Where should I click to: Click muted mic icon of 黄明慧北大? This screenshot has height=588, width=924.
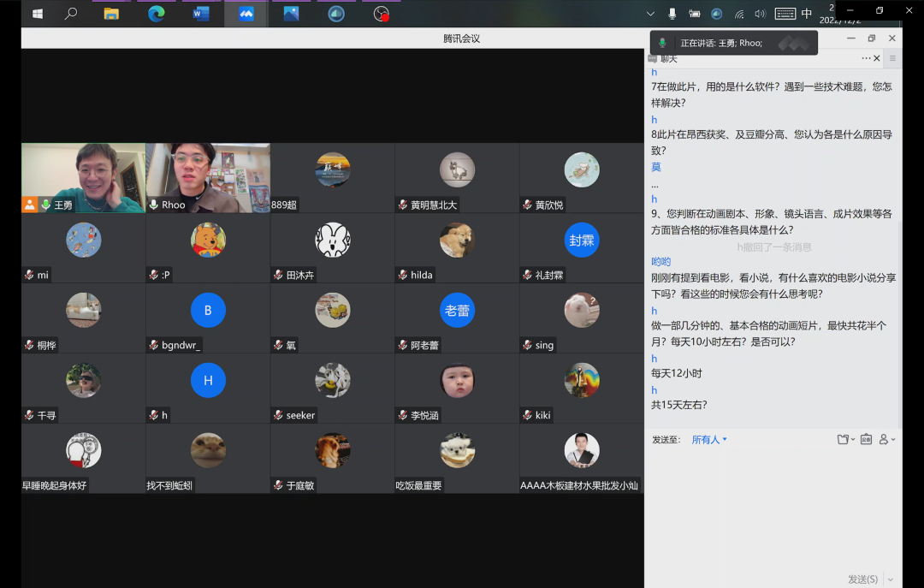click(x=402, y=205)
